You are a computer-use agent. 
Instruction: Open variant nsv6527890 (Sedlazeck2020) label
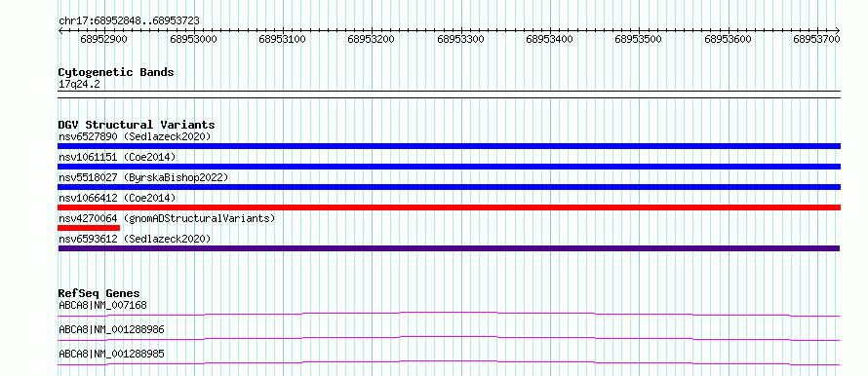pos(135,136)
